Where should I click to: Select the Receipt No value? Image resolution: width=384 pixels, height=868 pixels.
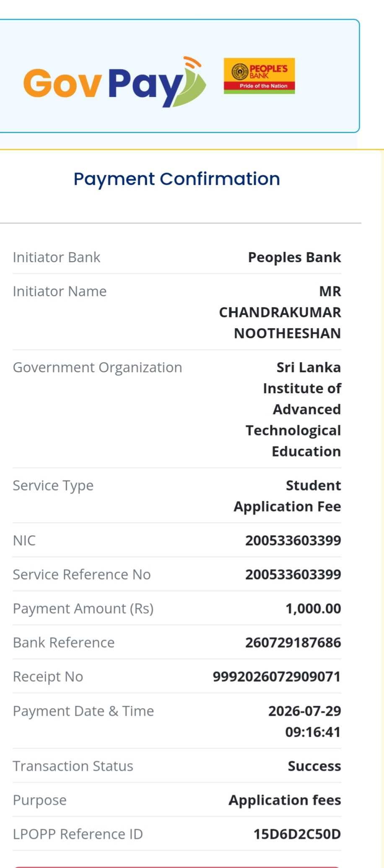coord(277,676)
